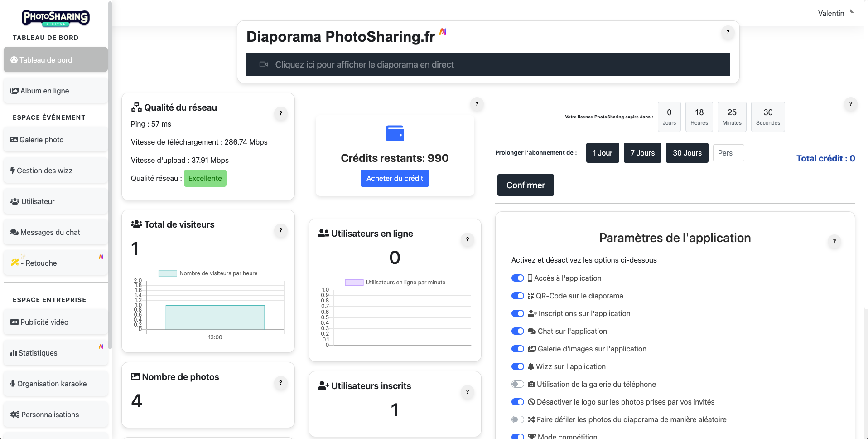Click the network icon beside Qualité du réseau

point(136,107)
